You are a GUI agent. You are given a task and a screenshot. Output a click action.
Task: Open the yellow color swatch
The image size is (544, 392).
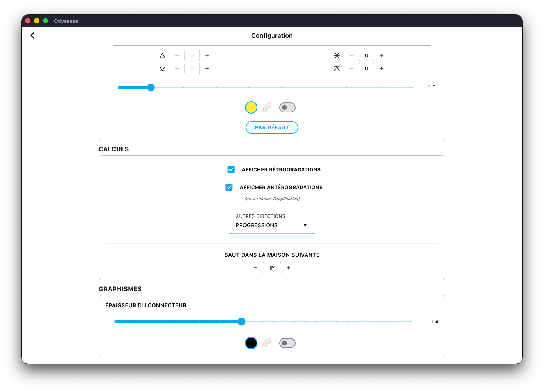pos(251,107)
